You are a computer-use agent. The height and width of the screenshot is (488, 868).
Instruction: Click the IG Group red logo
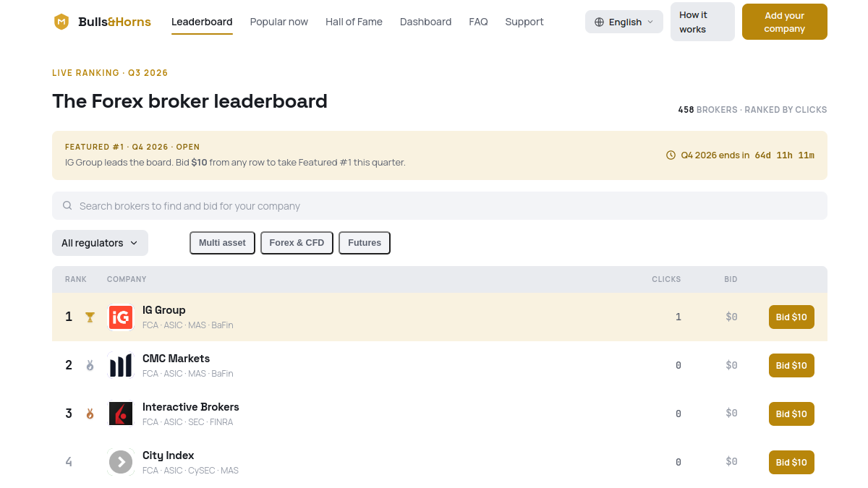point(121,317)
